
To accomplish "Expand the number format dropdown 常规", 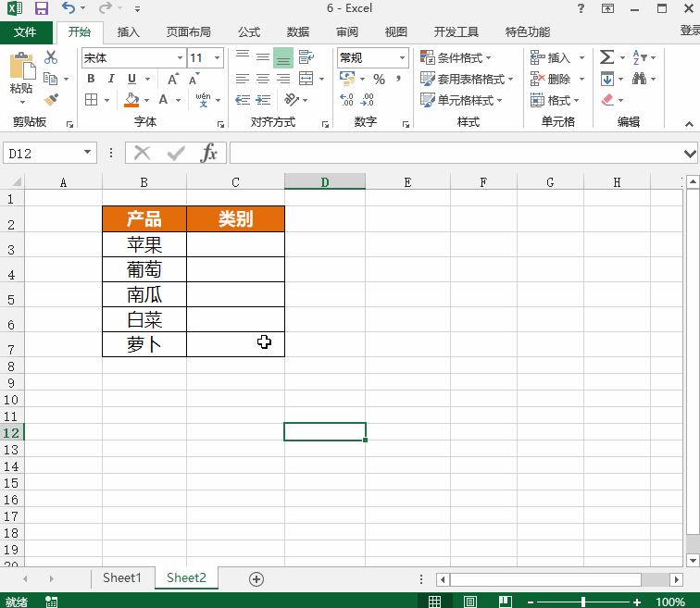I will click(x=403, y=58).
